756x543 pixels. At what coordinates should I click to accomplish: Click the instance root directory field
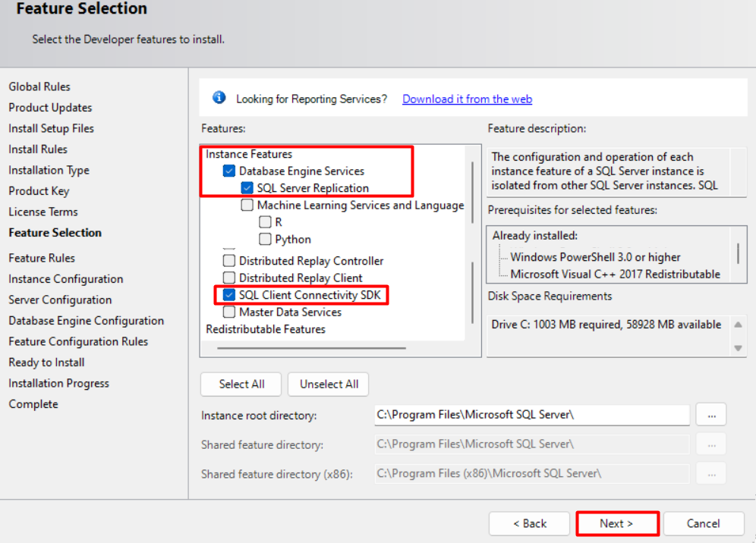tap(532, 415)
